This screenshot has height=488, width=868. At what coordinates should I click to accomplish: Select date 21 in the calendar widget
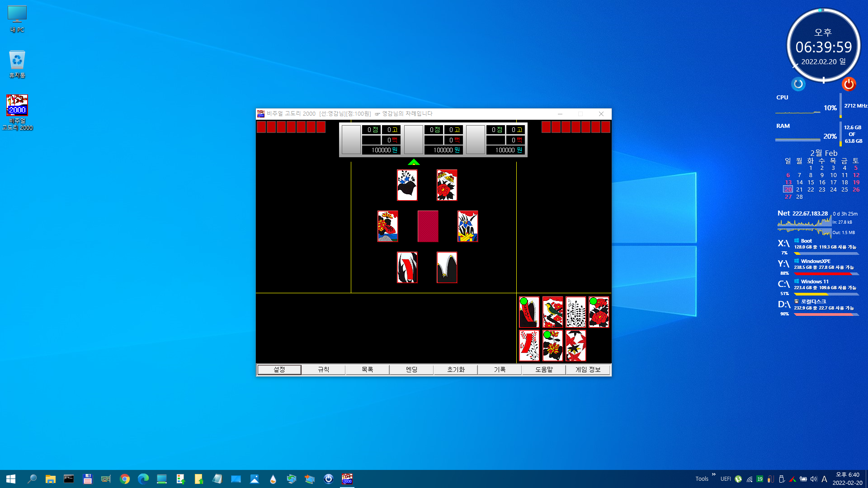pos(799,189)
